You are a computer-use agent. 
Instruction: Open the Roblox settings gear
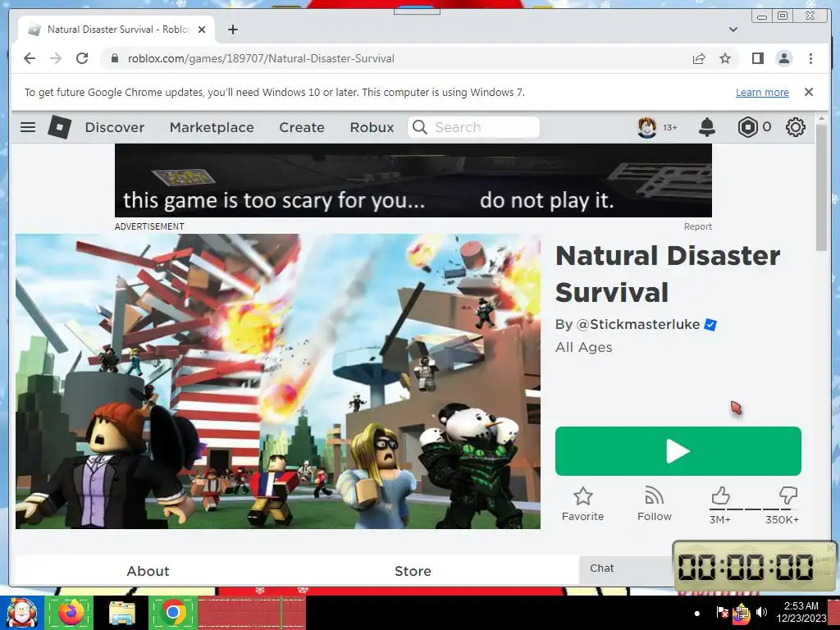pos(796,127)
